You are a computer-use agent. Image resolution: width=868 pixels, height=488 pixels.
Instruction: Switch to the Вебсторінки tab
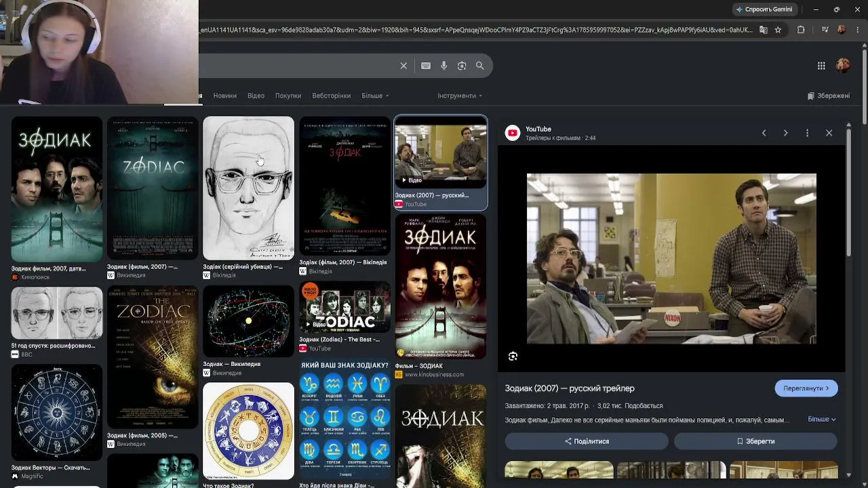tap(332, 96)
